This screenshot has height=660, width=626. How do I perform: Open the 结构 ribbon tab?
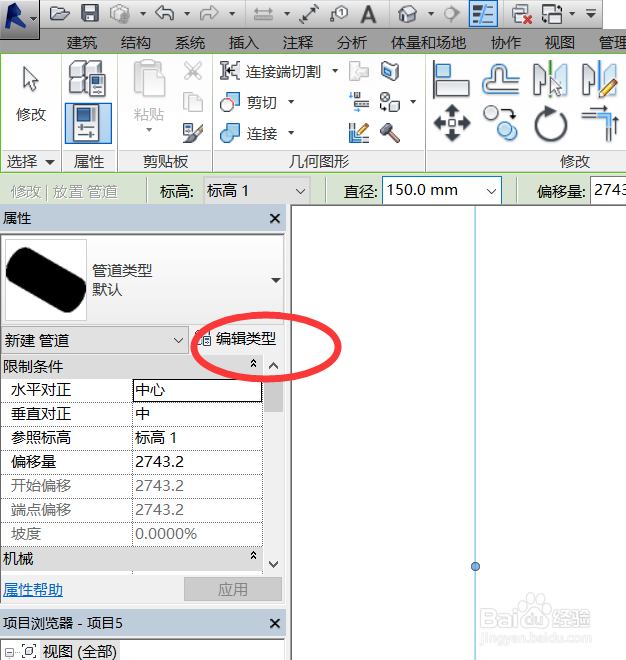136,43
